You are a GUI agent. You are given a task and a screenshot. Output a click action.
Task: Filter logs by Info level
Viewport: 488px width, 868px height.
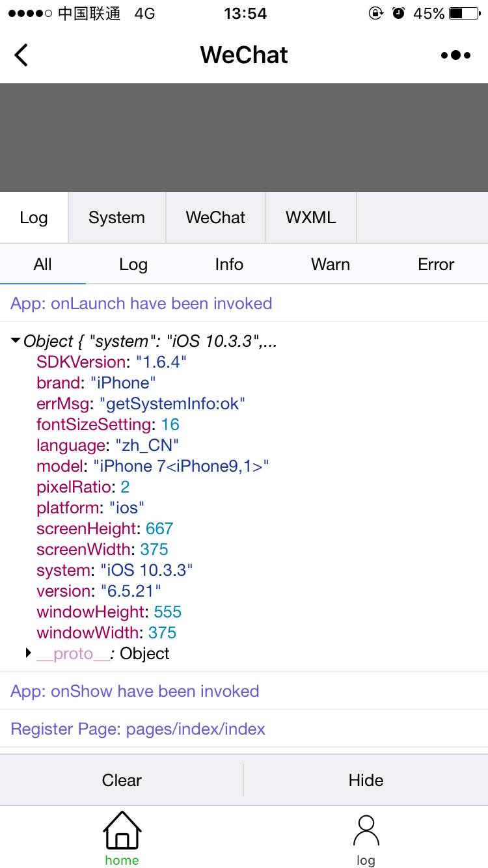coord(229,265)
